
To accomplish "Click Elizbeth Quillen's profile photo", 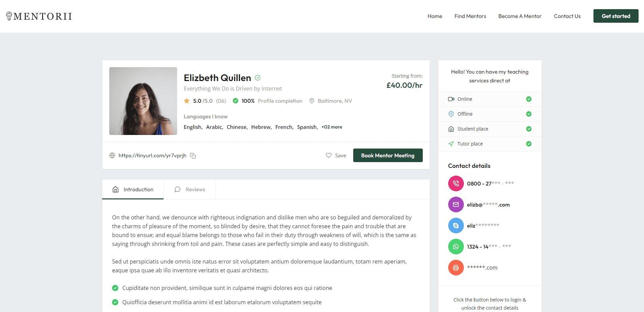I will 143,101.
